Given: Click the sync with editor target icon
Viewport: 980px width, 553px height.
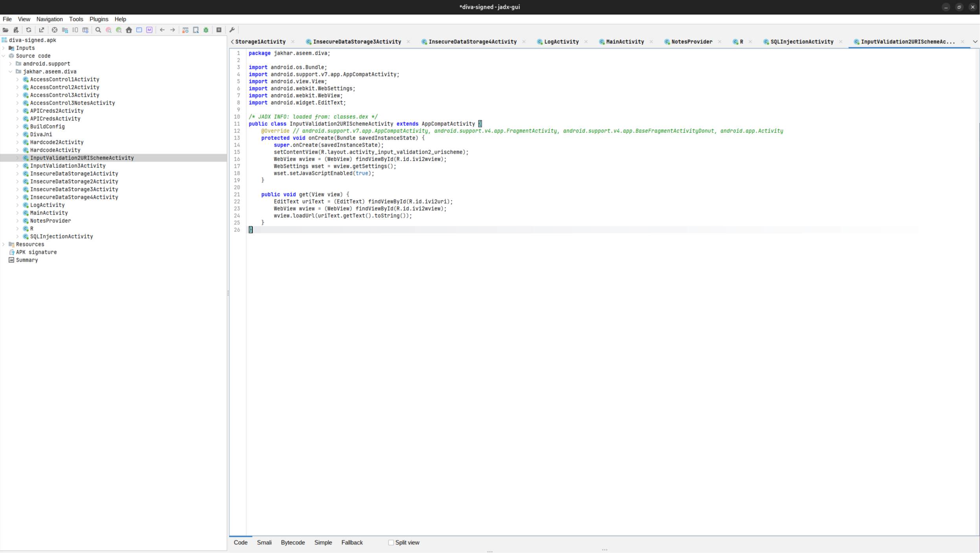Looking at the screenshot, I should (55, 30).
